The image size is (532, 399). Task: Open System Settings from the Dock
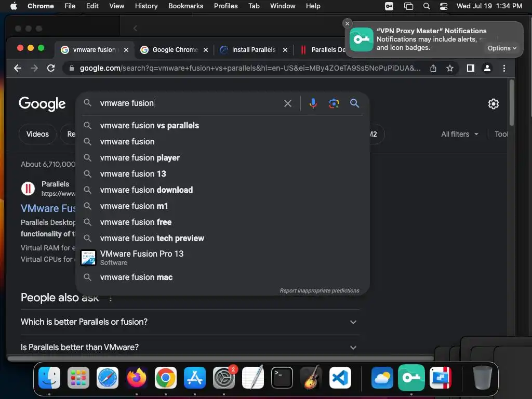click(x=224, y=378)
